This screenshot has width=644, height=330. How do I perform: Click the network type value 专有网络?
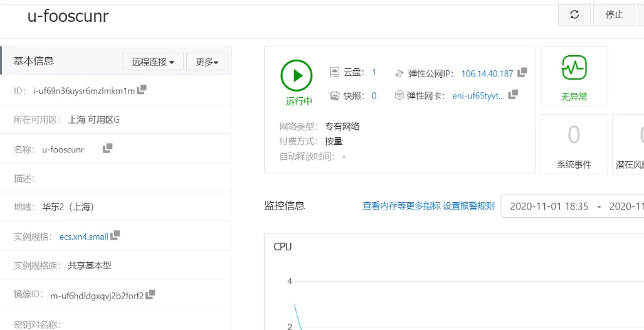(342, 126)
